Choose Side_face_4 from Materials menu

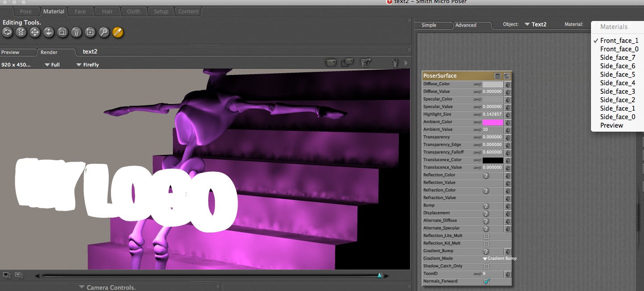[617, 83]
